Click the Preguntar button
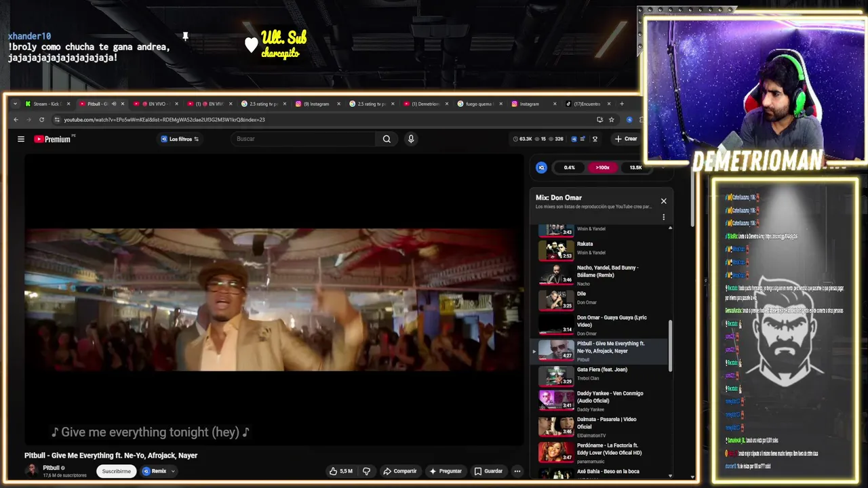The image size is (868, 488). pyautogui.click(x=446, y=471)
